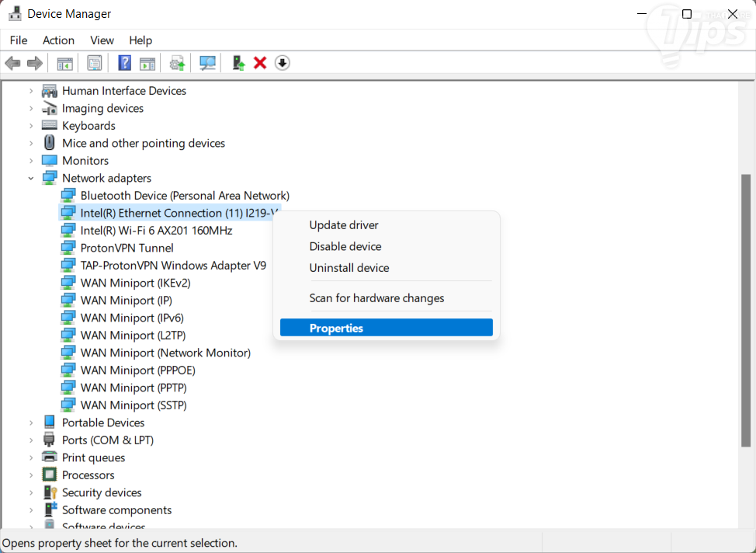The image size is (756, 553).
Task: Click the Back arrow toolbar icon
Action: (x=12, y=63)
